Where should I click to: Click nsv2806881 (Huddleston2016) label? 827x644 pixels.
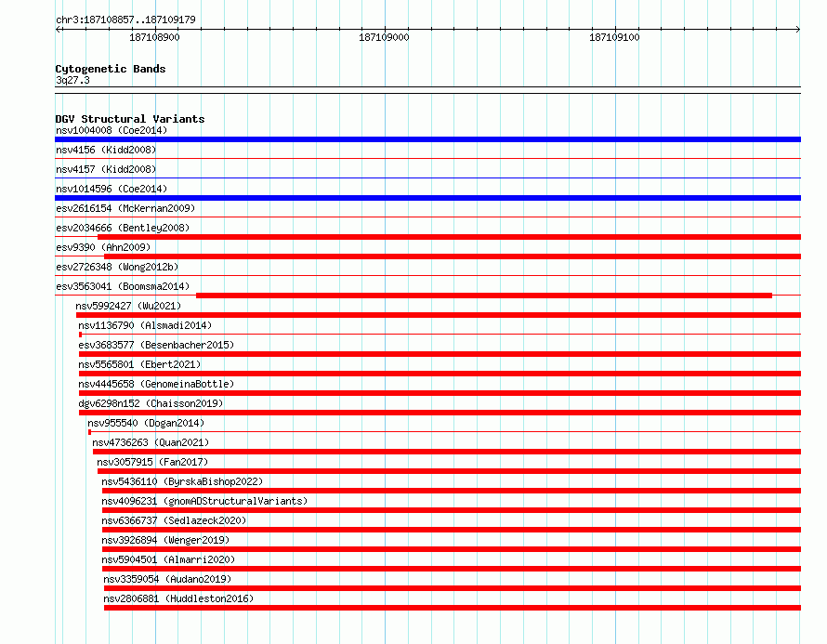click(x=178, y=598)
